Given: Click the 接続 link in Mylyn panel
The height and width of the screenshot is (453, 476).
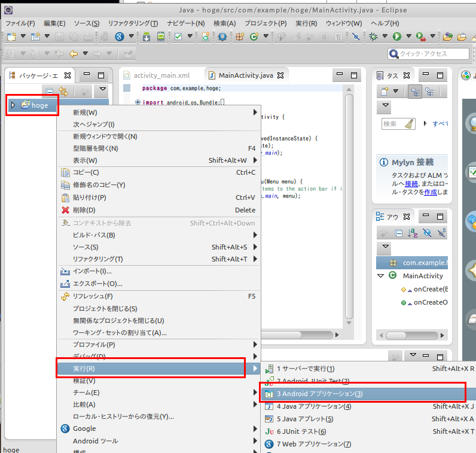Looking at the screenshot, I should (411, 184).
